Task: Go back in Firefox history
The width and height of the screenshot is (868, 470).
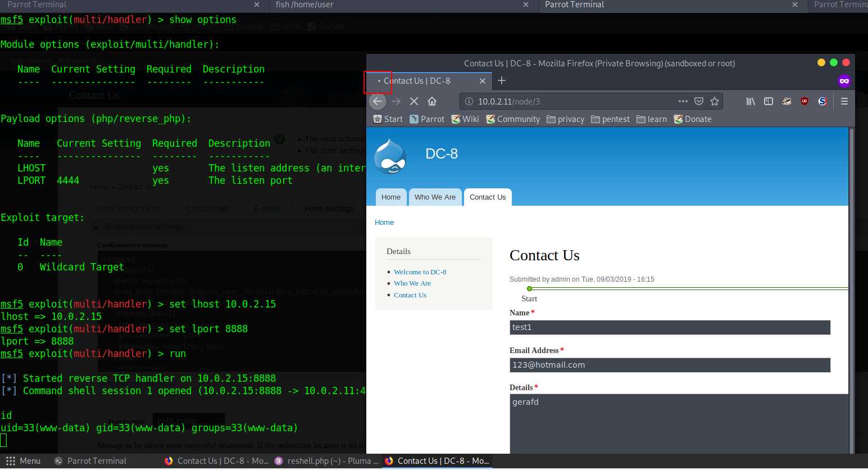Action: [x=378, y=101]
